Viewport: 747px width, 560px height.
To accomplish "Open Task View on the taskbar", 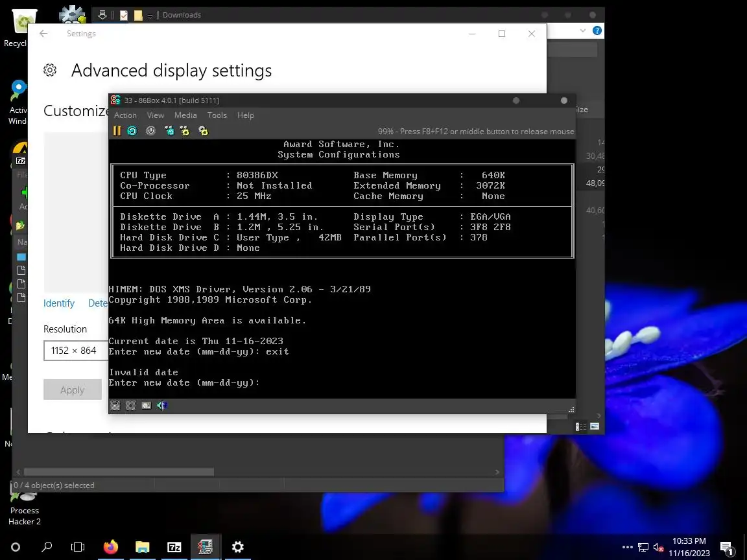I will [78, 546].
